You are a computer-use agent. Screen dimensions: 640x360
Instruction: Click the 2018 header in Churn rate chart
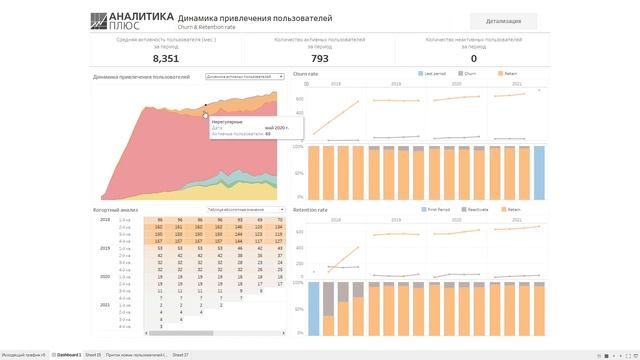[336, 84]
